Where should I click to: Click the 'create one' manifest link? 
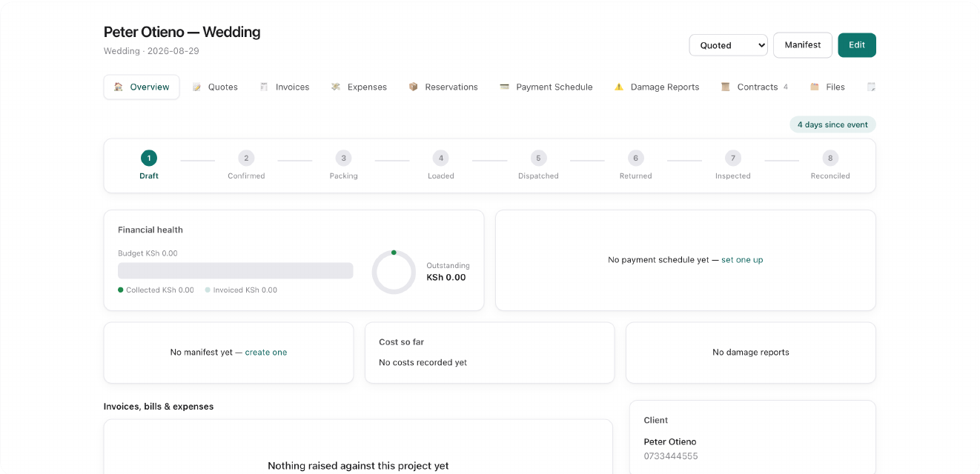tap(266, 353)
